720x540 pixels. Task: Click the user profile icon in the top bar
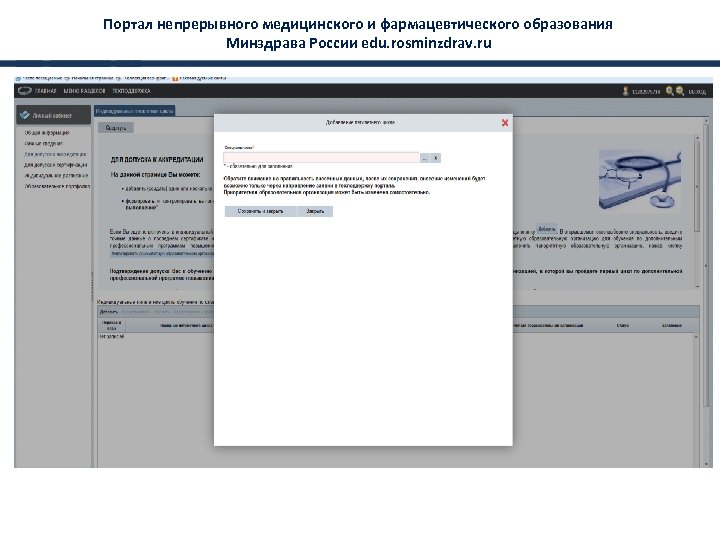click(x=625, y=91)
